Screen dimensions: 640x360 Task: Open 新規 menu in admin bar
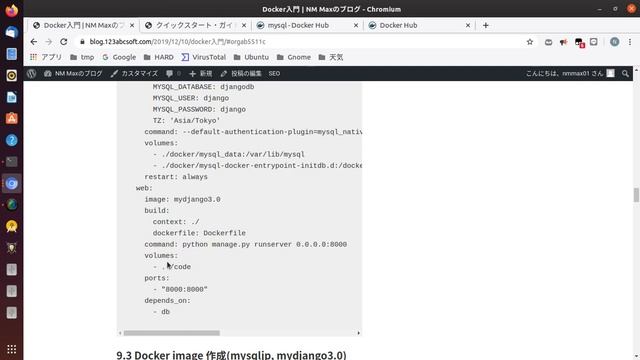pos(200,73)
